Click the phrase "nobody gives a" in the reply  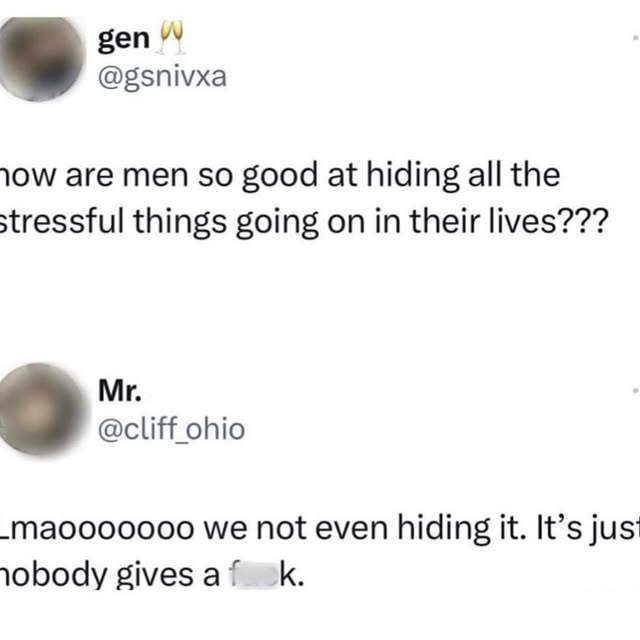point(109,576)
